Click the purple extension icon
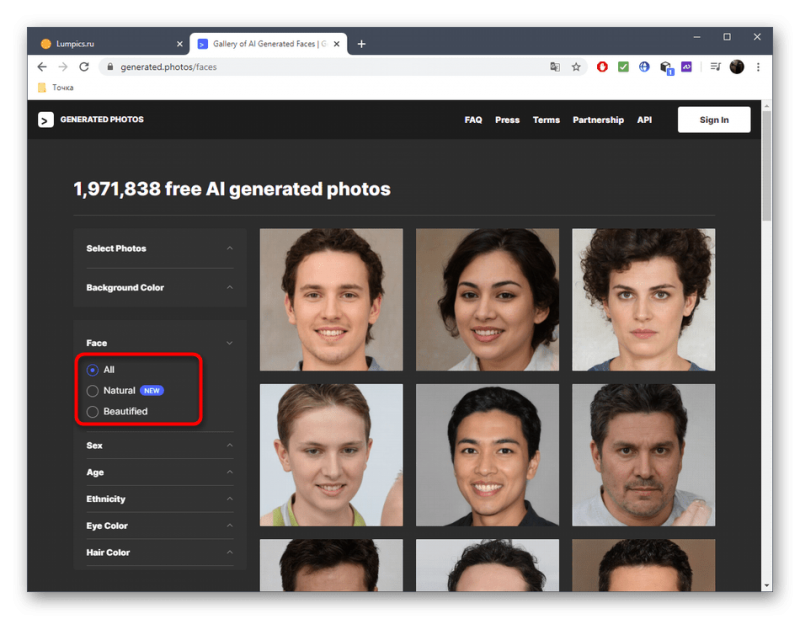800x619 pixels. (687, 67)
